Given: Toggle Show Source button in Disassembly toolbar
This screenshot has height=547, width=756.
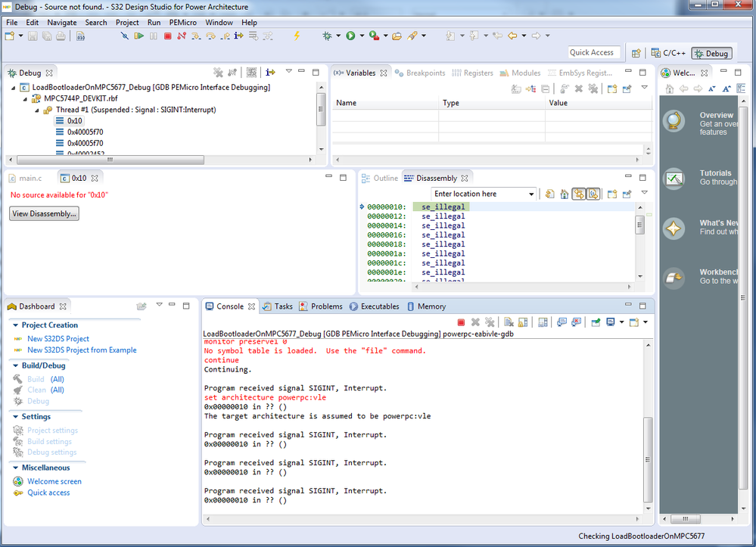Looking at the screenshot, I should click(593, 194).
